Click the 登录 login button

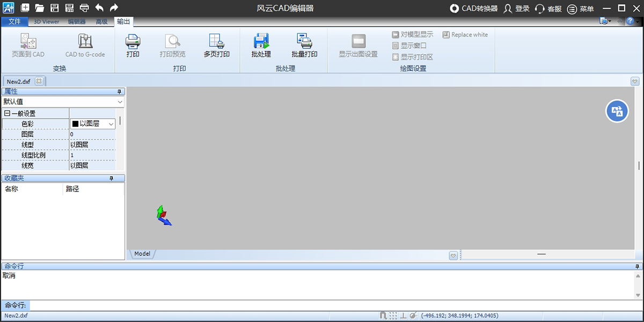pos(516,9)
